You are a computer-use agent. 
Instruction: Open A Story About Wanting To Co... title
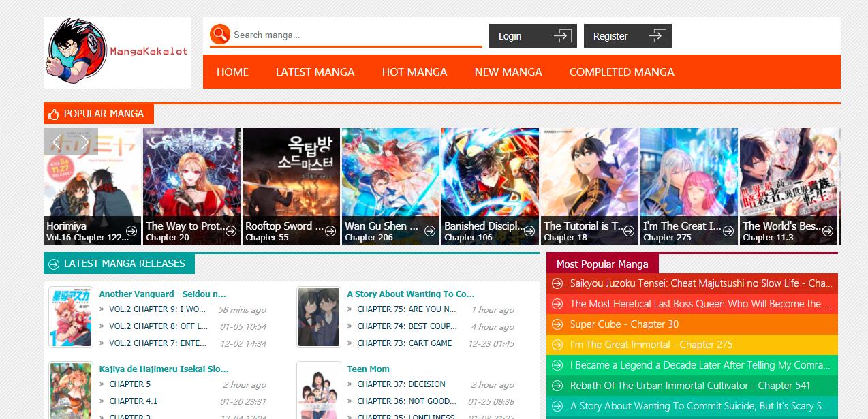coord(410,294)
